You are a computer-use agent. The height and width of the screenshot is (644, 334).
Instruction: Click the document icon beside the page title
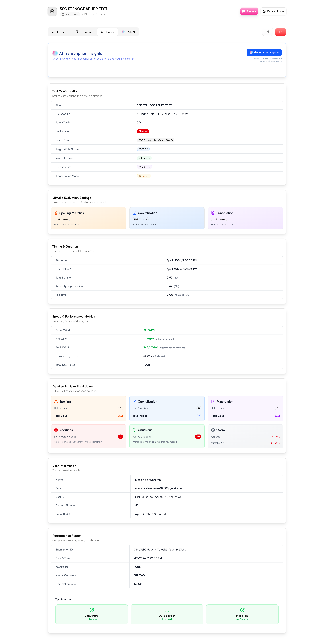coord(52,11)
